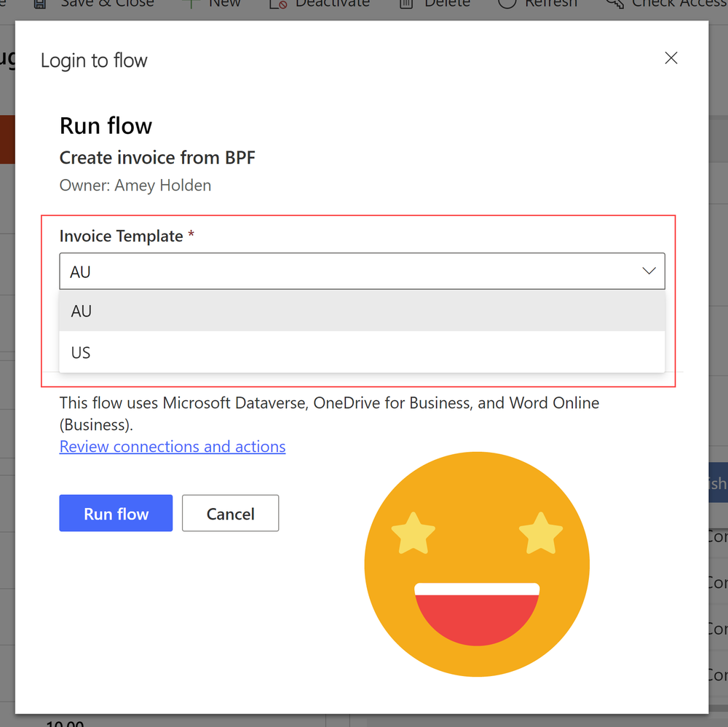Open "Review connections and actions" link
This screenshot has height=727, width=728.
[173, 446]
